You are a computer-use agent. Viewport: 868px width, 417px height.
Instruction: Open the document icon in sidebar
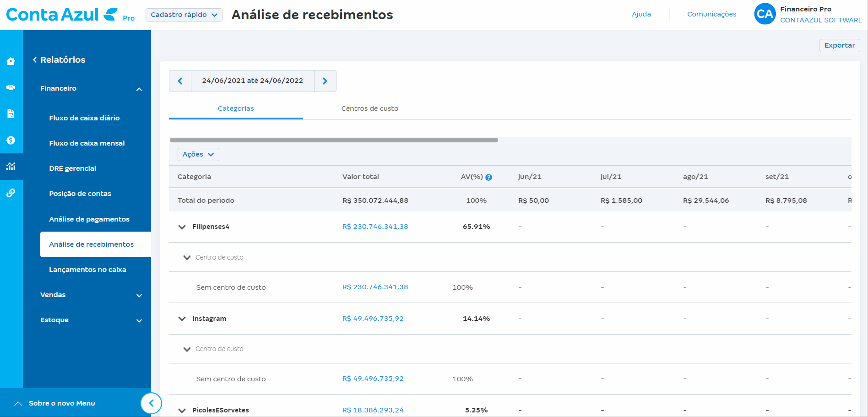coord(11,114)
